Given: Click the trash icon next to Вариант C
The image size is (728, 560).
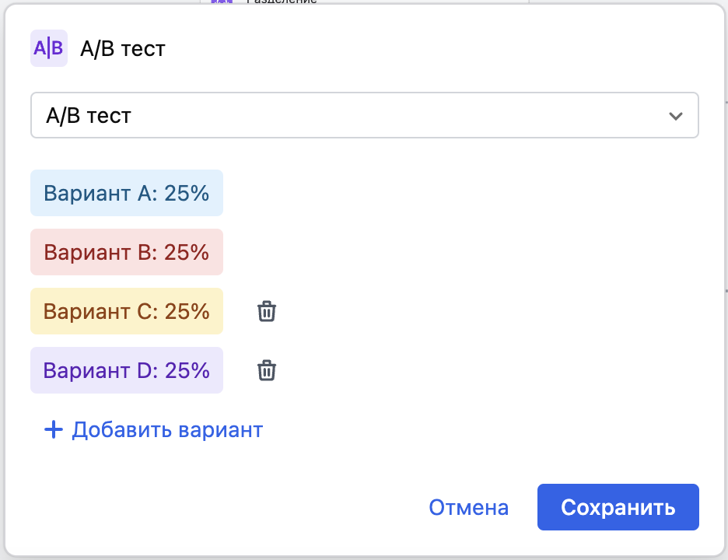Looking at the screenshot, I should (266, 311).
